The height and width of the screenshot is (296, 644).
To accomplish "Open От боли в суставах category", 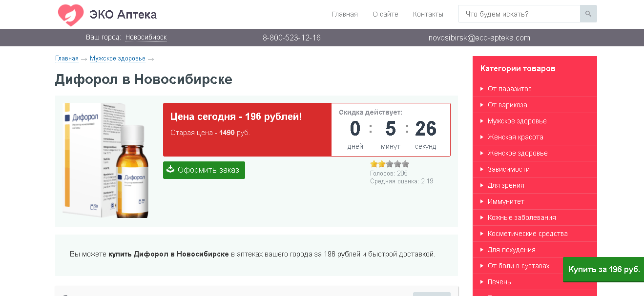I will (x=518, y=266).
